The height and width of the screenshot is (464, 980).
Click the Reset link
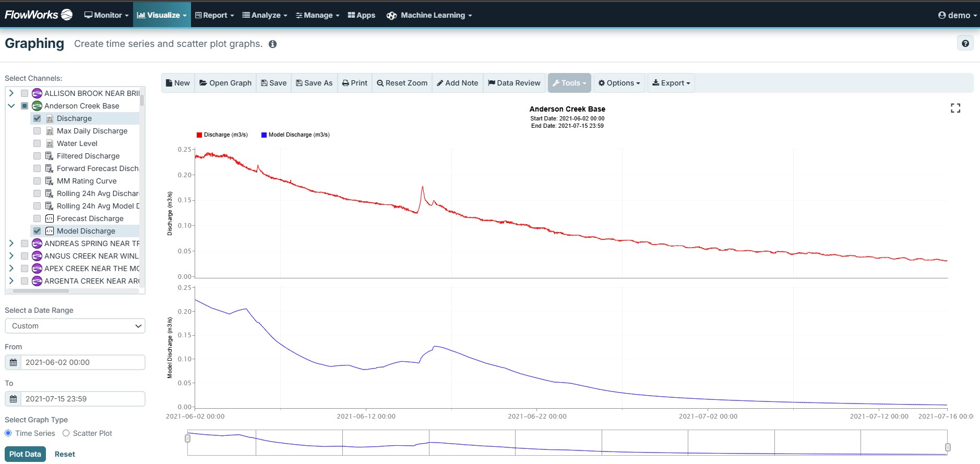click(65, 454)
